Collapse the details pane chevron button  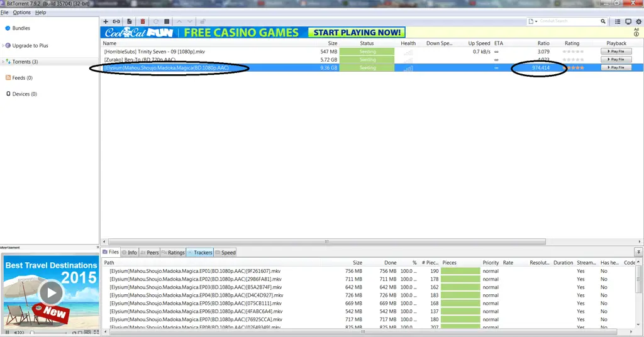pyautogui.click(x=638, y=252)
